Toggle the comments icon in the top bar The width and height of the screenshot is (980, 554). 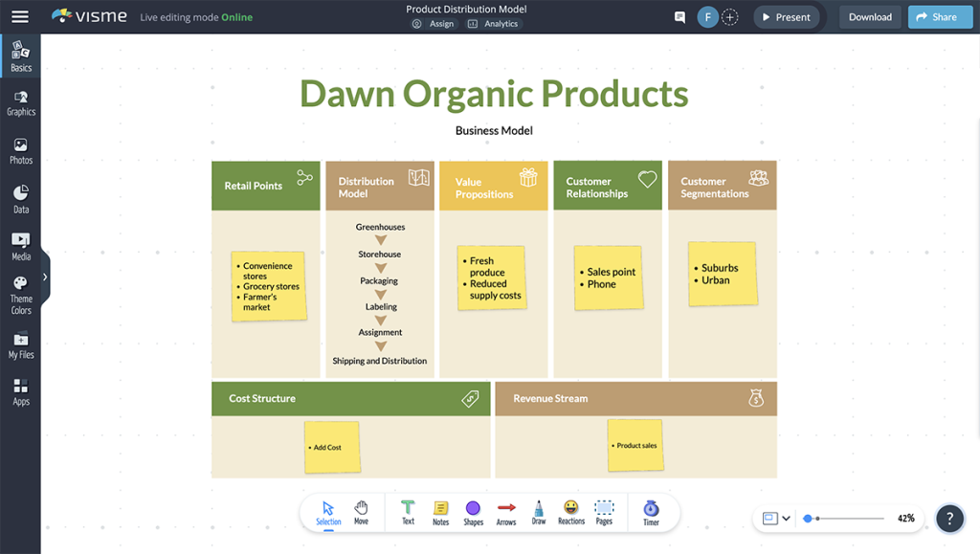(x=679, y=16)
